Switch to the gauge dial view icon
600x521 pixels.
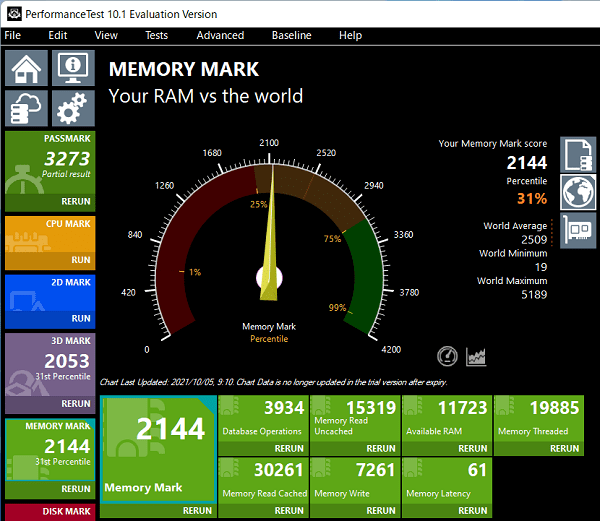click(x=447, y=357)
